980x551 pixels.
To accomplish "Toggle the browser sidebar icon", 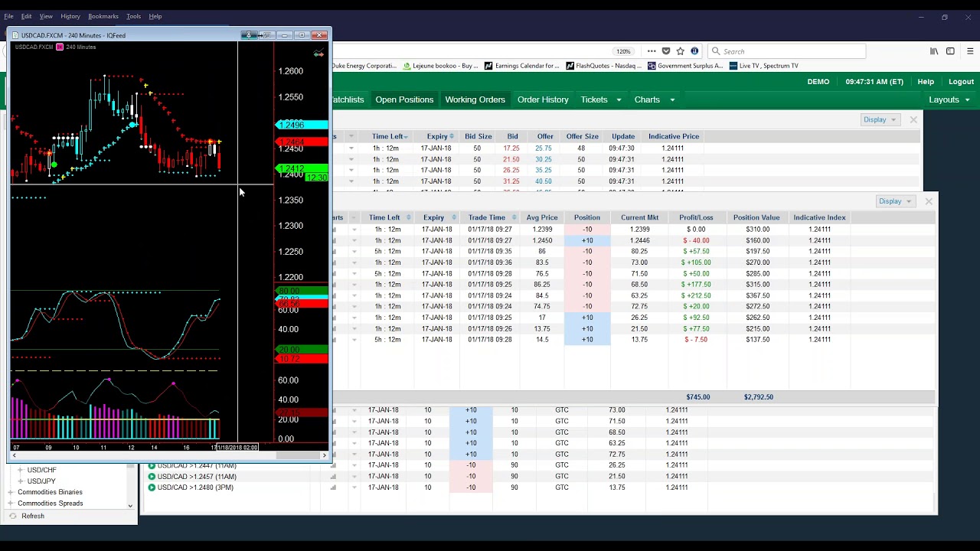I will coord(950,51).
